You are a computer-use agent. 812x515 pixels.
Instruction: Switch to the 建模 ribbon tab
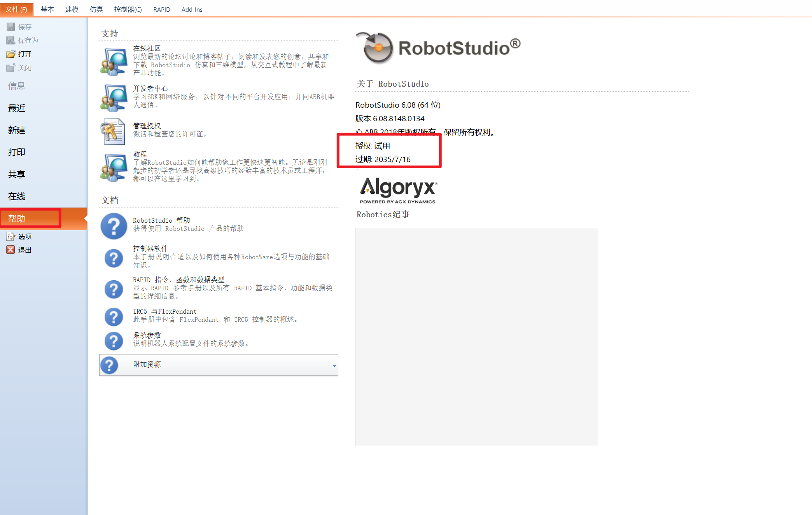pos(72,9)
